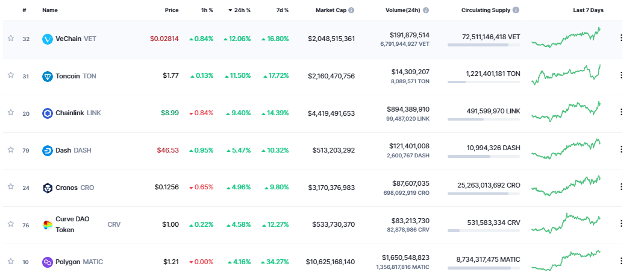Image resolution: width=644 pixels, height=278 pixels.
Task: Sort the table by # rank header
Action: click(24, 10)
